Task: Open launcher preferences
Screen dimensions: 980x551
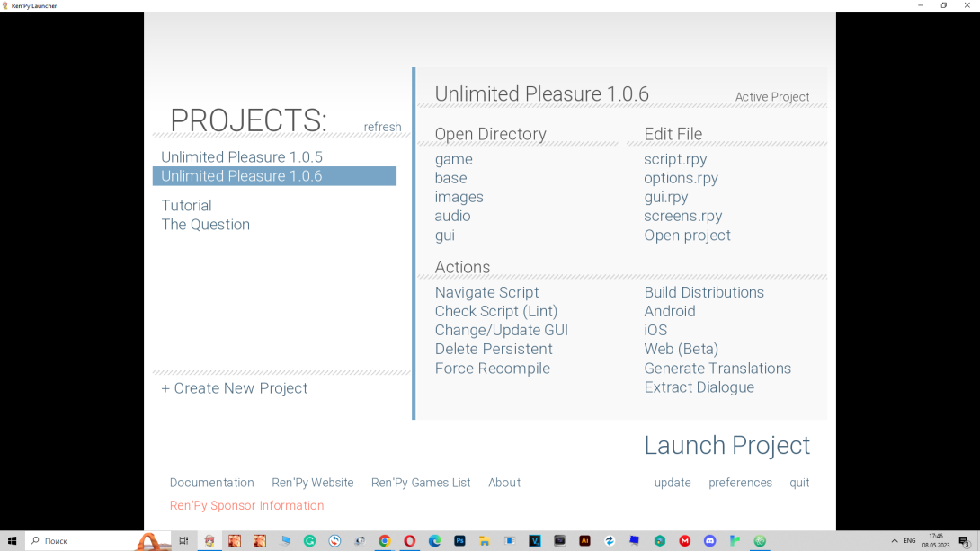Action: (741, 483)
